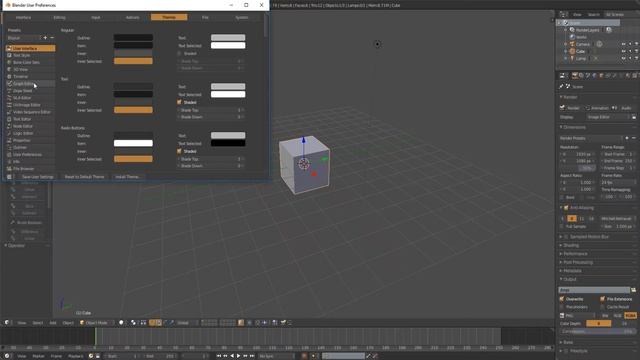Switch to the Editing preferences tab

pyautogui.click(x=60, y=17)
